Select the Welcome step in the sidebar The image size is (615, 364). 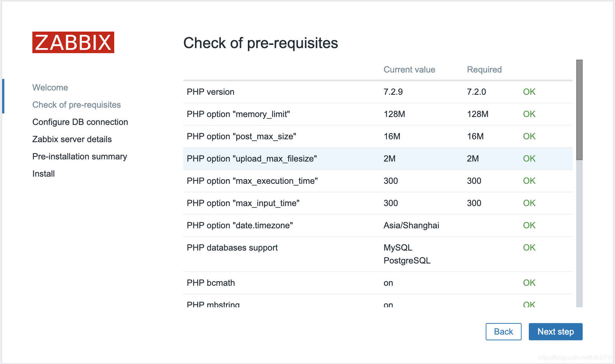click(x=50, y=87)
